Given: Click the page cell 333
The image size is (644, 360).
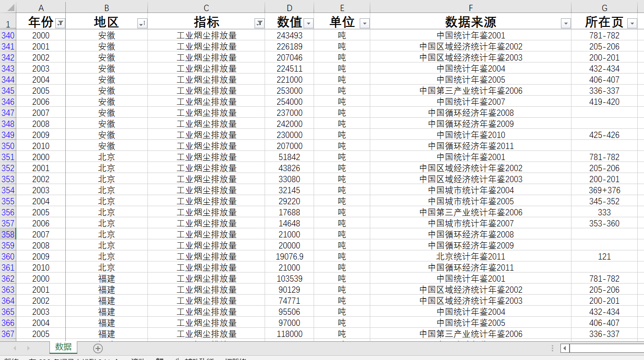Looking at the screenshot, I should [x=605, y=212].
